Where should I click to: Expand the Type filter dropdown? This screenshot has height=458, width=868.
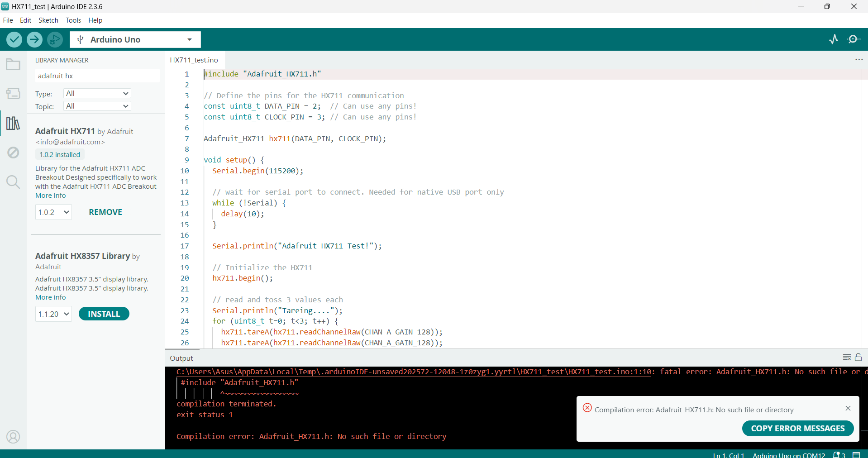pos(97,93)
